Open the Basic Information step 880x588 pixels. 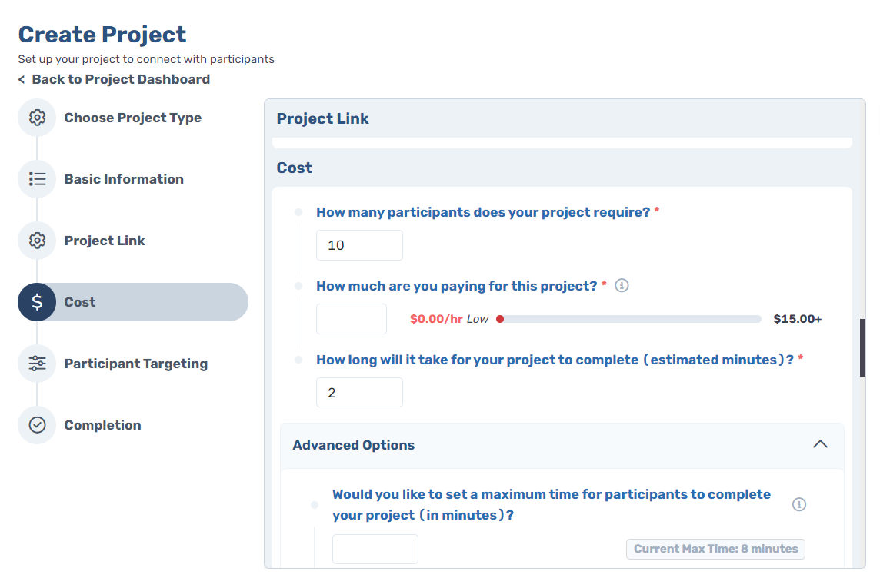[124, 179]
